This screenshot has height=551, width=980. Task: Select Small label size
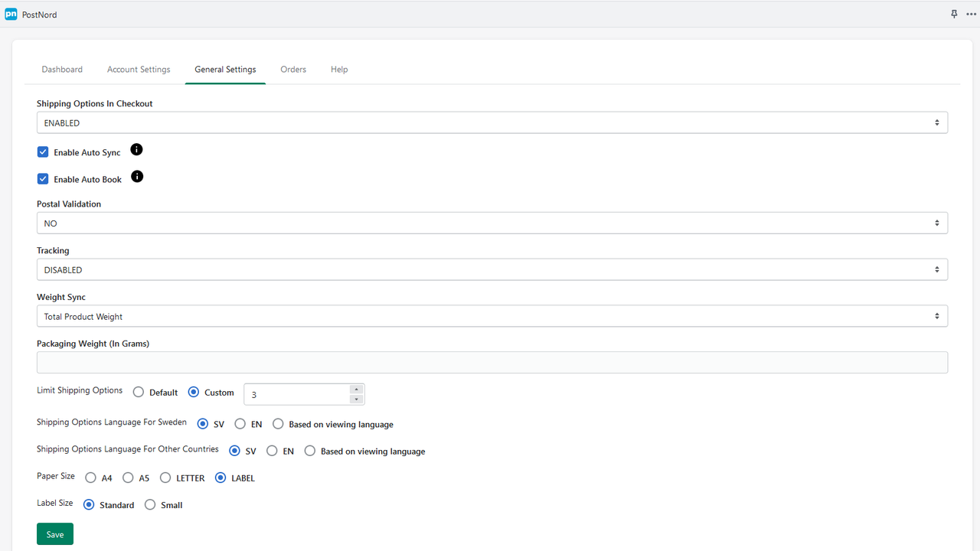point(150,504)
